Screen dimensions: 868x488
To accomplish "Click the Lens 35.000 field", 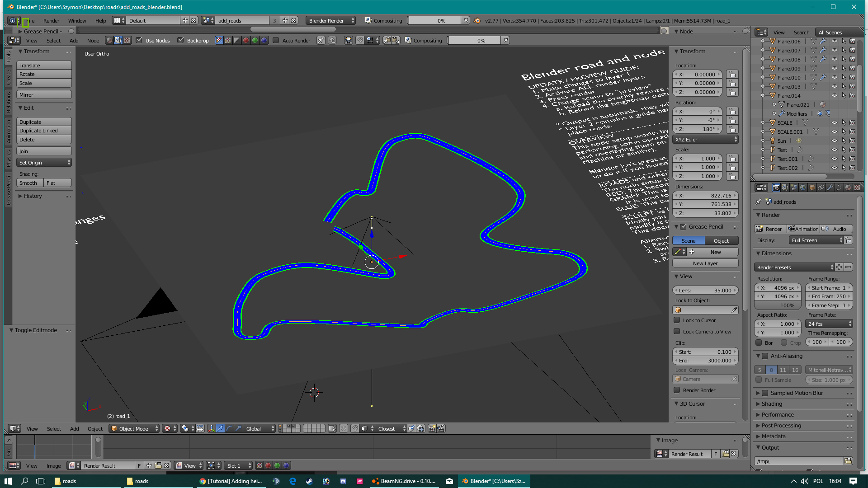I will pos(705,290).
